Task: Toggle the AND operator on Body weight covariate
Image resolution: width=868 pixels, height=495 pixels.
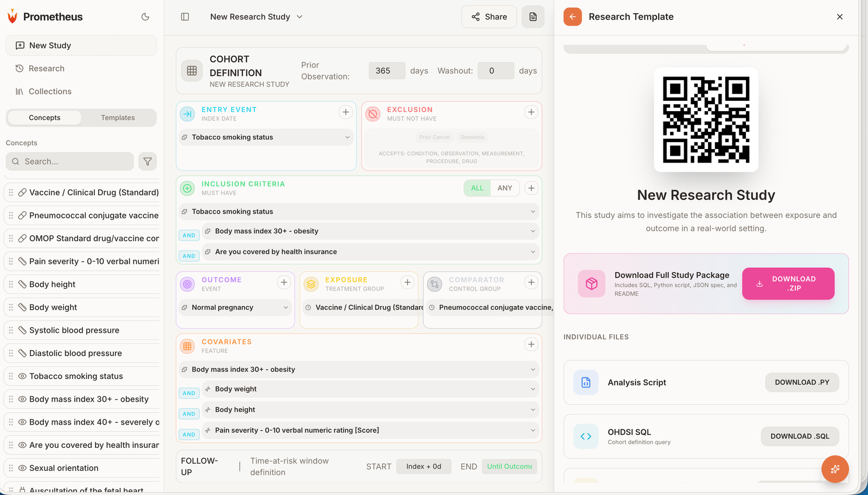Action: pos(188,393)
